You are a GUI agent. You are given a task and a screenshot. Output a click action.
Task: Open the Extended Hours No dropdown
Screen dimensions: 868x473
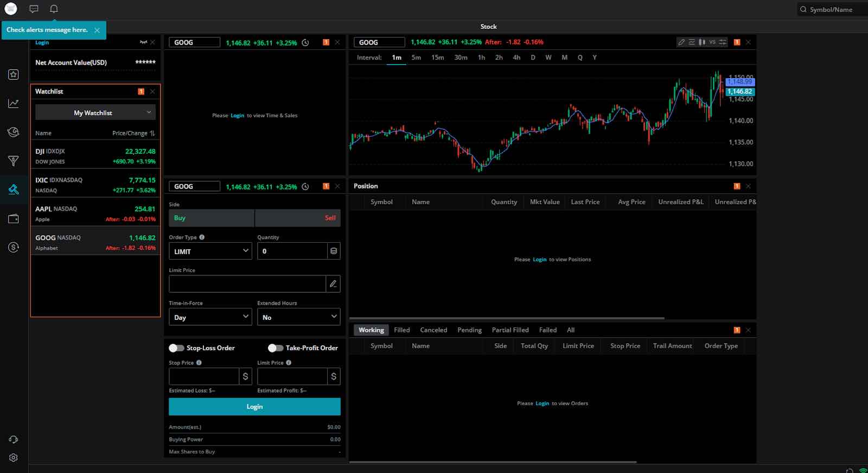(x=299, y=317)
